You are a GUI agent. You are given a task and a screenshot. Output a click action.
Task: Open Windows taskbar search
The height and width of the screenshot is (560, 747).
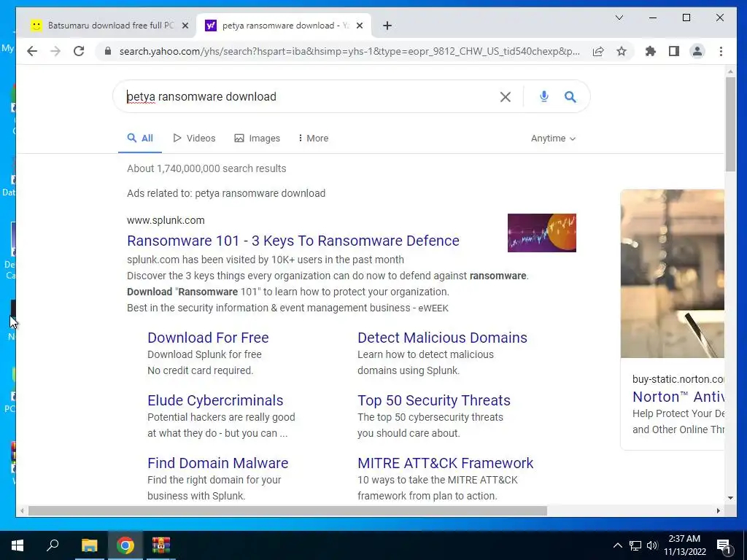point(53,545)
